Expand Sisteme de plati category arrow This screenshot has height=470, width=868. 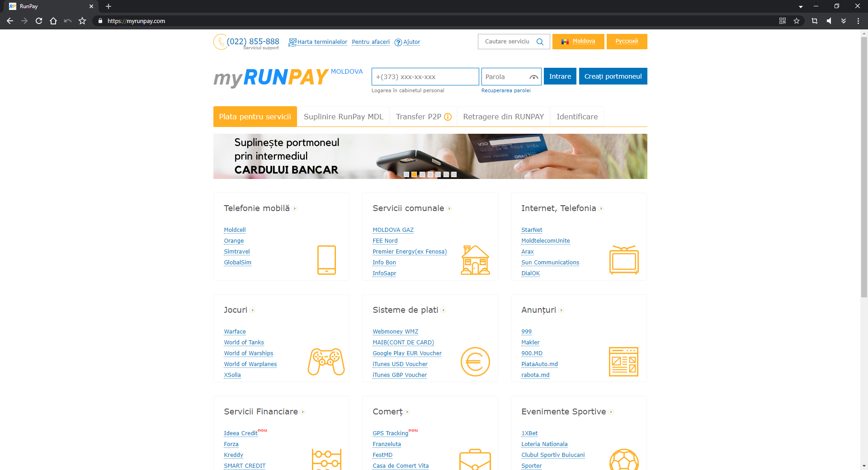[x=443, y=310]
